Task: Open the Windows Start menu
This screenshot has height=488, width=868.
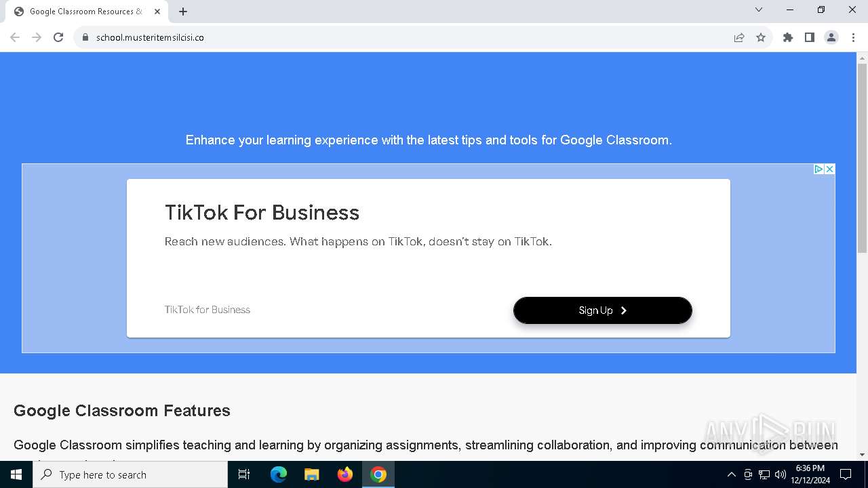Action: 16,474
